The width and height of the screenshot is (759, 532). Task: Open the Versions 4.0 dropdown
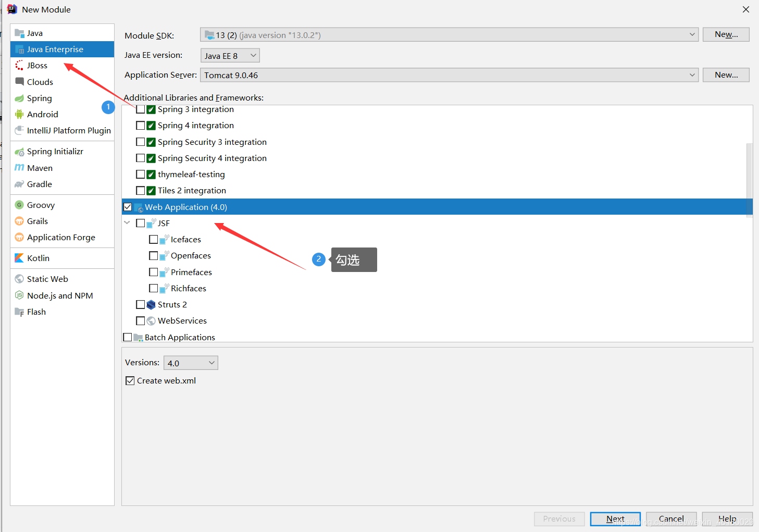pyautogui.click(x=191, y=363)
